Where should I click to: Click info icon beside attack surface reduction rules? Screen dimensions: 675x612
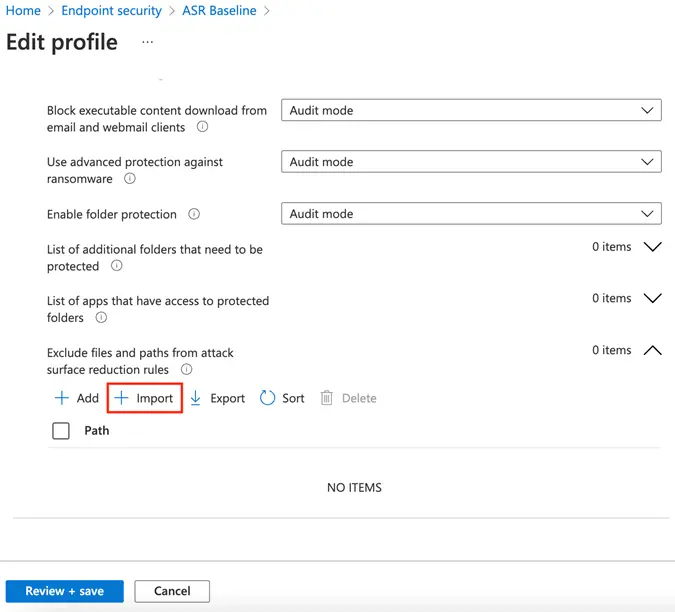pos(187,370)
